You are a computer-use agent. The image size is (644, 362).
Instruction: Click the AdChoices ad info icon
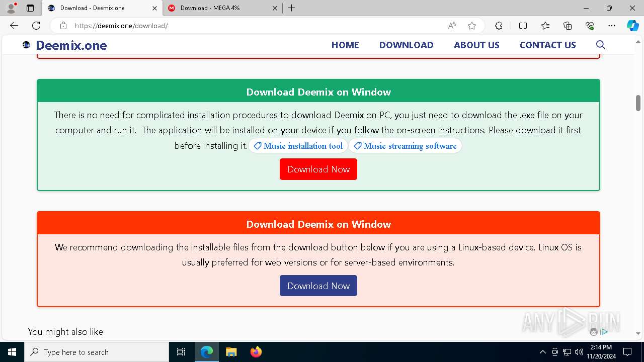click(604, 332)
